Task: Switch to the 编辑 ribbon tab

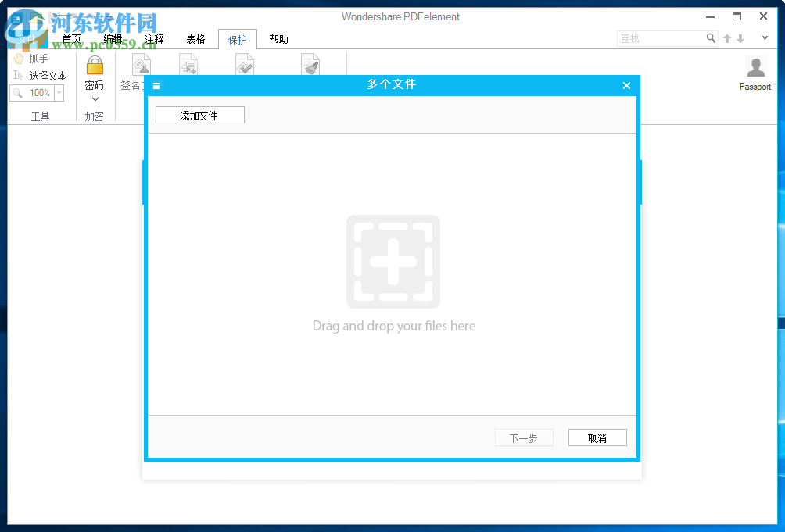Action: tap(113, 37)
